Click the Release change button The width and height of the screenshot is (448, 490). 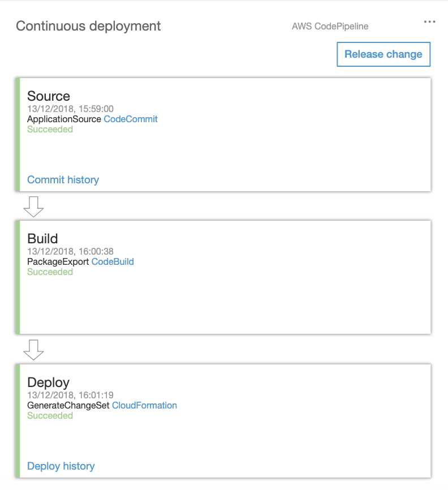click(x=384, y=54)
